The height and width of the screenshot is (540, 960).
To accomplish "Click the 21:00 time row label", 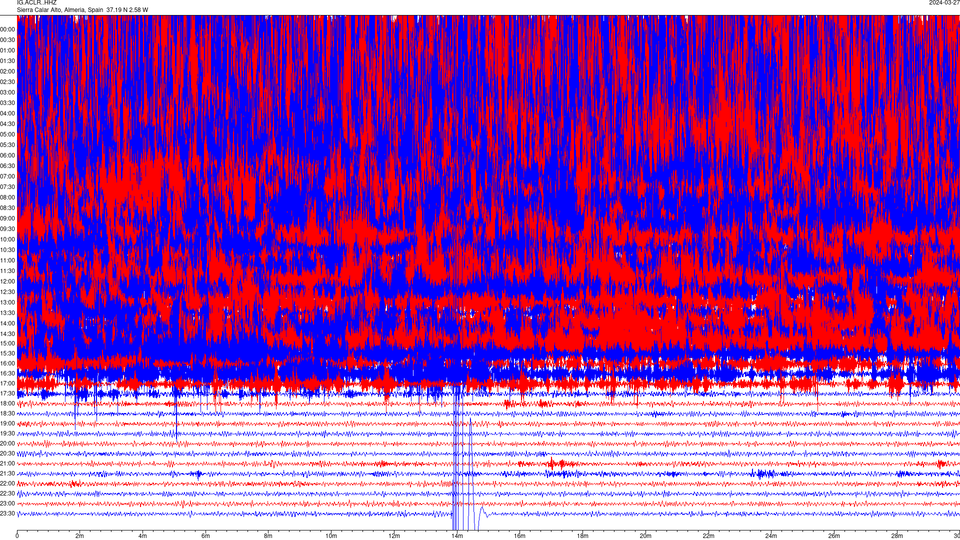I will [x=7, y=463].
